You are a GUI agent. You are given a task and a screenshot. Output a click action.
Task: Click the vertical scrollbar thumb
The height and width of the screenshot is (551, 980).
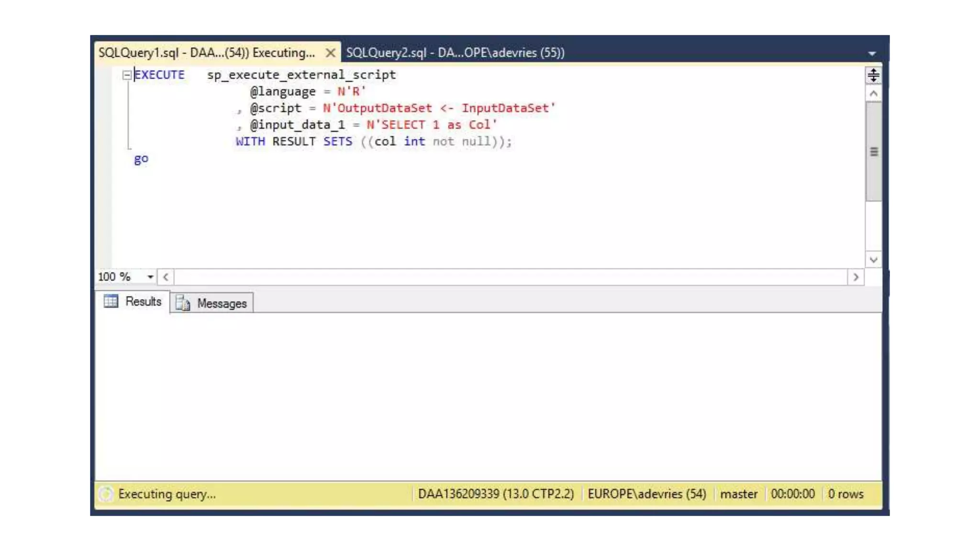click(873, 152)
